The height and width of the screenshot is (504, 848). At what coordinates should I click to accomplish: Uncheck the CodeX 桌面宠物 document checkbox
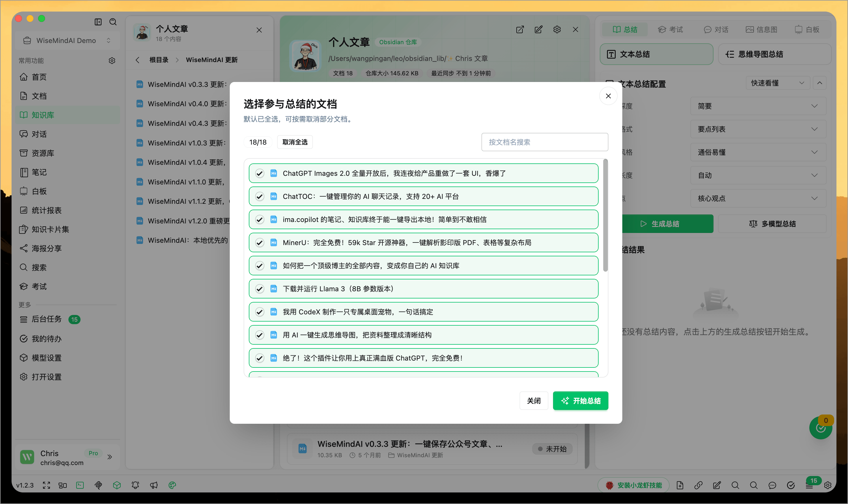point(260,312)
